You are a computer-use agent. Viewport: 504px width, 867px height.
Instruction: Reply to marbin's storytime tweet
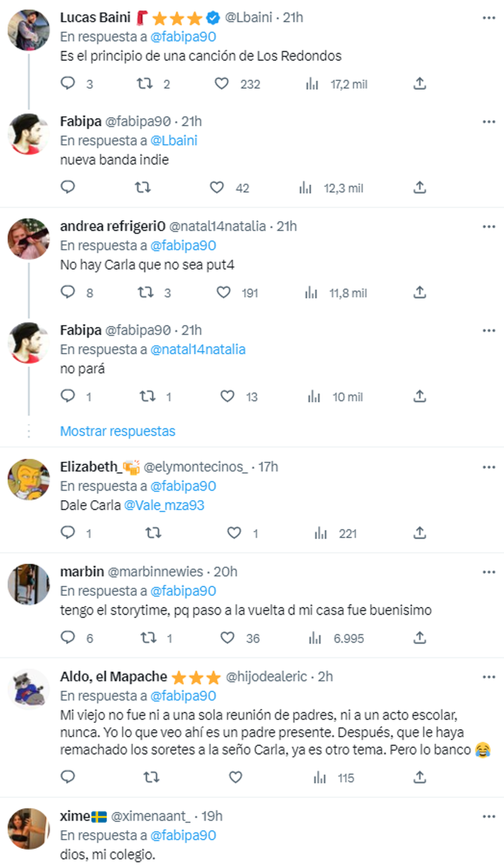[x=68, y=638]
